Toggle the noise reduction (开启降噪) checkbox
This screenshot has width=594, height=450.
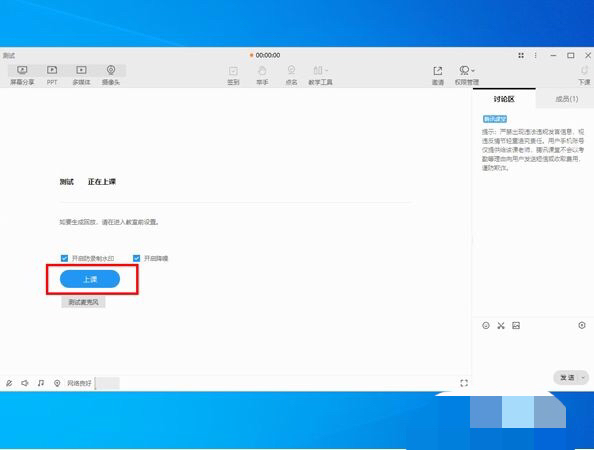coord(136,258)
